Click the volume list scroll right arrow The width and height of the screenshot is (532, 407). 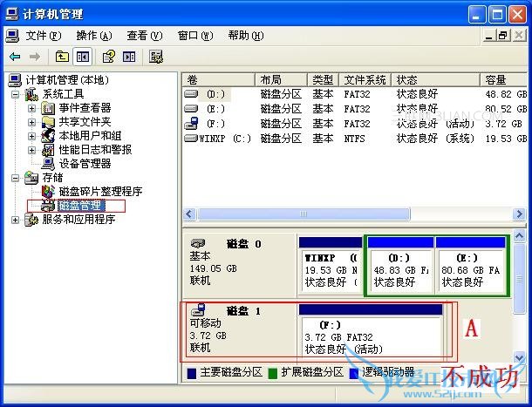coord(519,214)
